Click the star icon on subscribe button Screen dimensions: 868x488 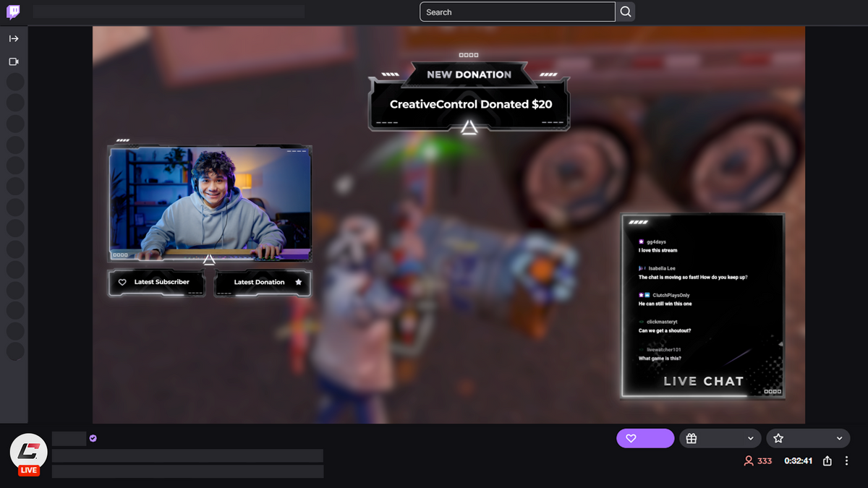(778, 438)
